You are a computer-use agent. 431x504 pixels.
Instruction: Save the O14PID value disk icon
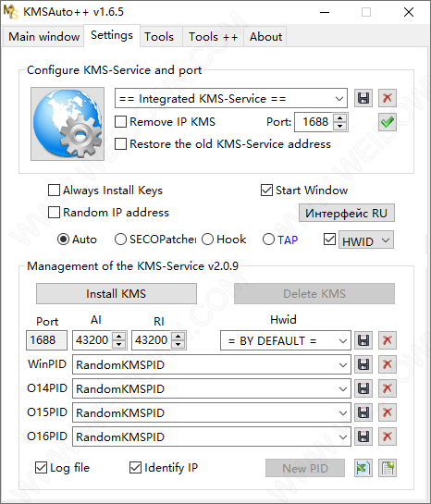coord(363,388)
